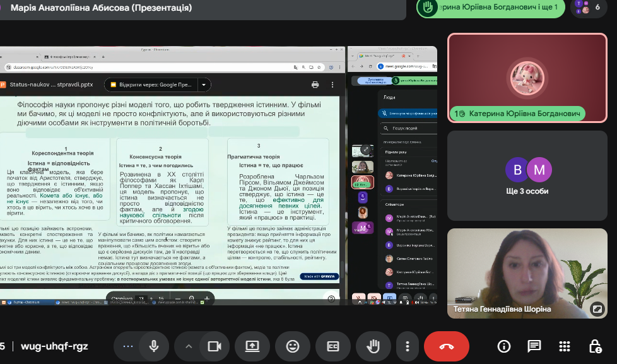
Task: Hang up with the red Leave call button
Action: pos(447,346)
